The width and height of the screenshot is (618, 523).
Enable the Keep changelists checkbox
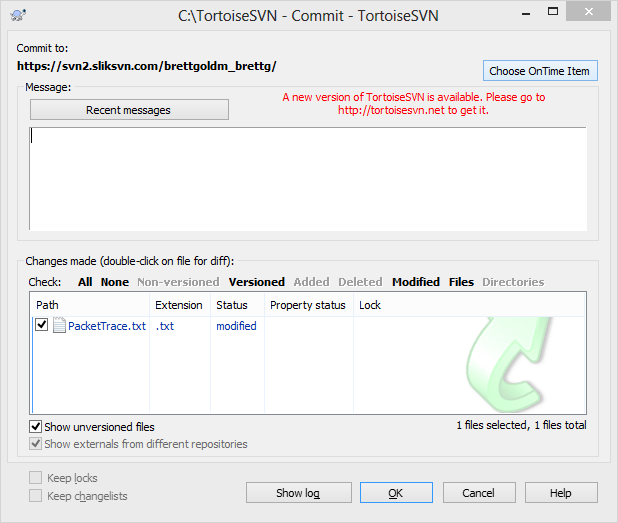(x=35, y=496)
